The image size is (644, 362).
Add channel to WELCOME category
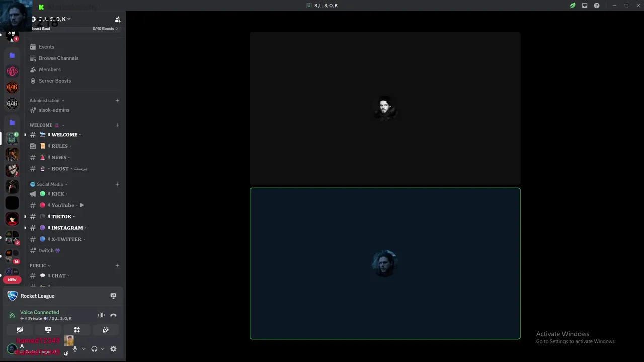tap(117, 125)
